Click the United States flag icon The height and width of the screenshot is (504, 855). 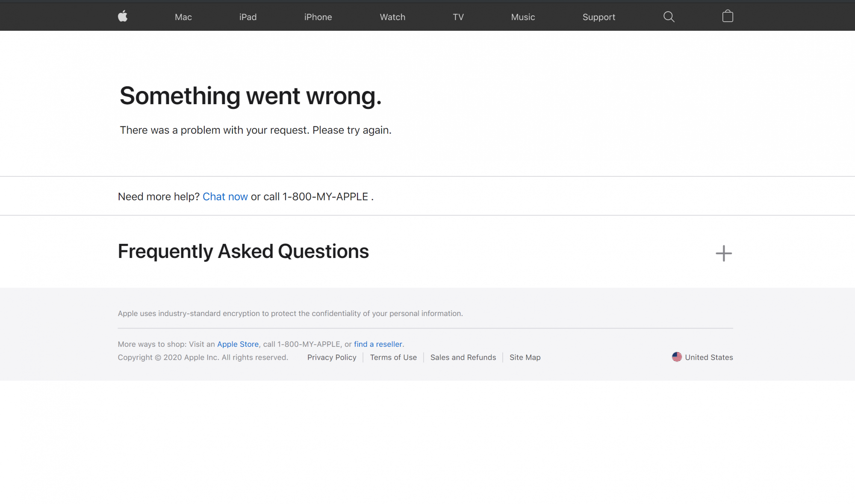677,357
